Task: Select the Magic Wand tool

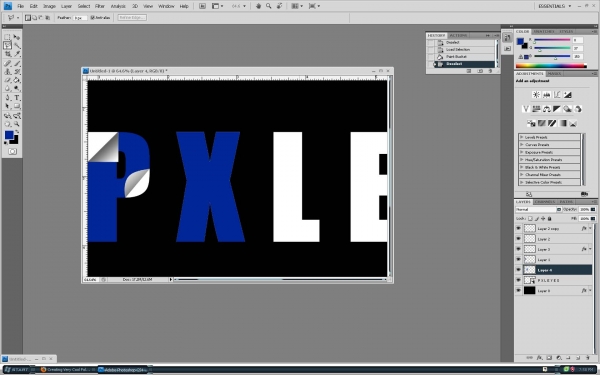Action: pyautogui.click(x=17, y=46)
